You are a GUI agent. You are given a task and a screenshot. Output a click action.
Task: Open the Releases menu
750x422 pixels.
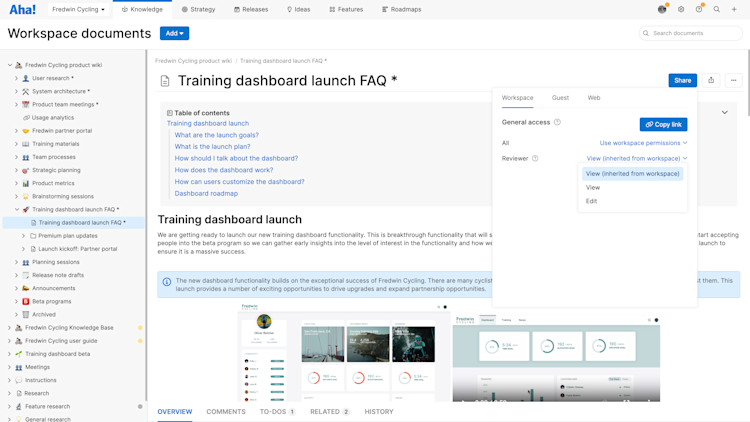[251, 9]
